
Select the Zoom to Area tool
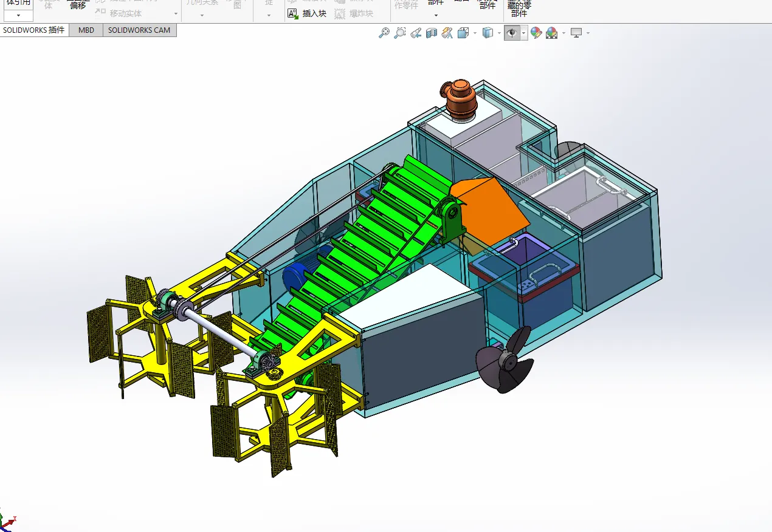400,33
